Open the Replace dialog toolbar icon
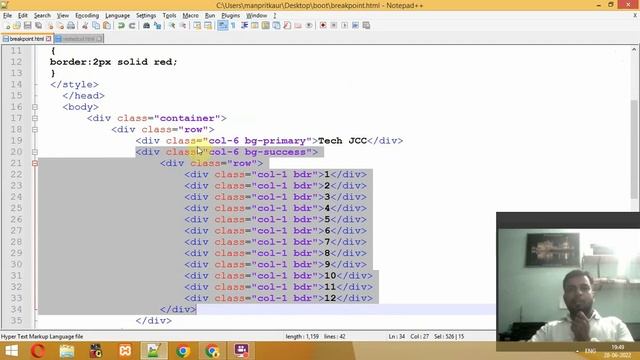 coord(157,26)
